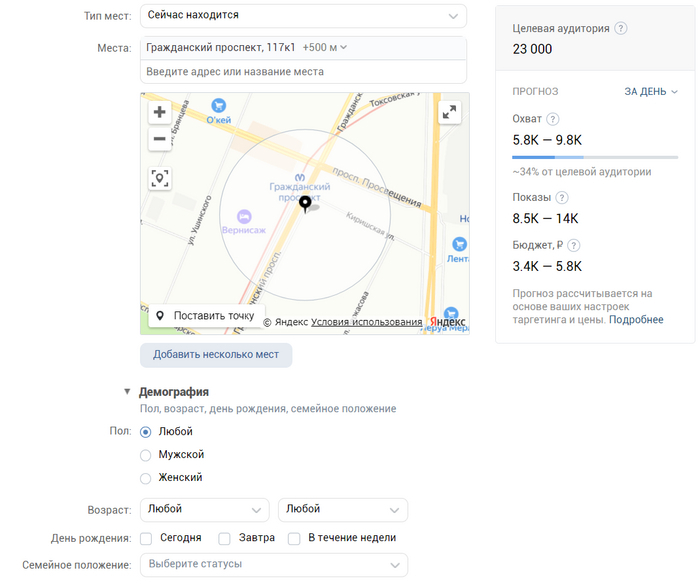The width and height of the screenshot is (700, 585).
Task: Click the help icon next to Показы
Action: click(x=562, y=197)
